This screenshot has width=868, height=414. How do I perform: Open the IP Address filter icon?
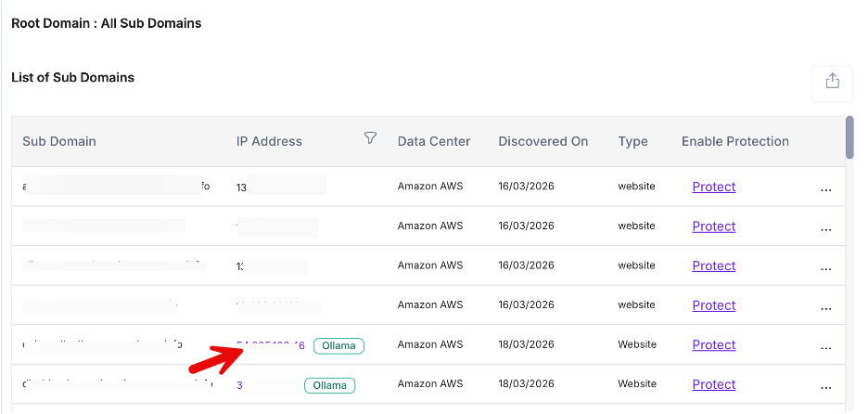[370, 138]
